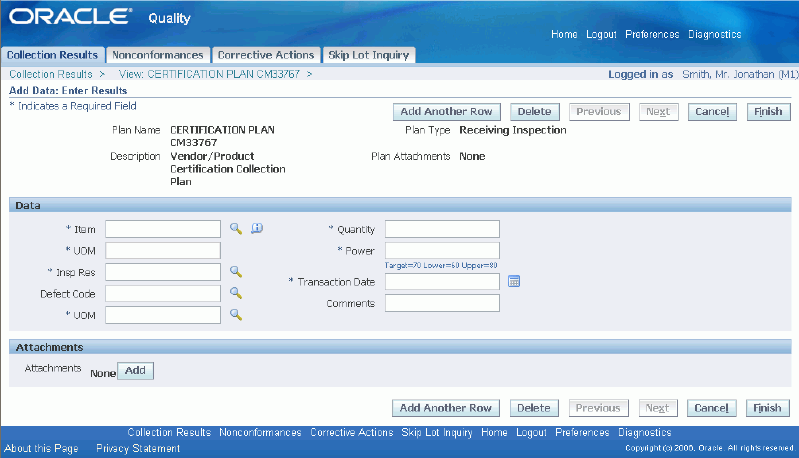
Task: Open the About this Page link
Action: point(41,448)
